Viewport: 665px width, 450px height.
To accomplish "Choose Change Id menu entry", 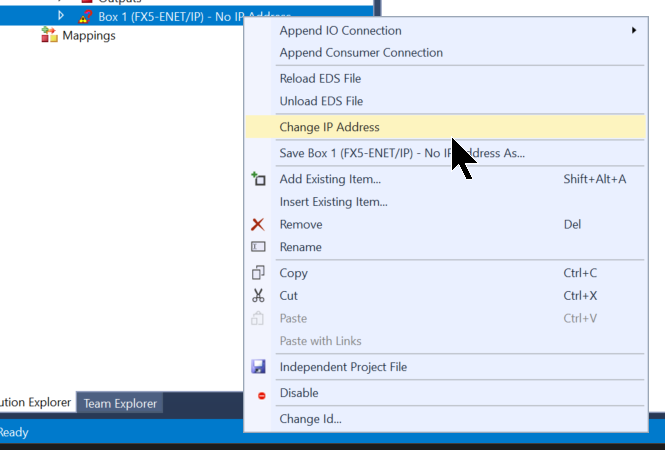I will [x=310, y=419].
